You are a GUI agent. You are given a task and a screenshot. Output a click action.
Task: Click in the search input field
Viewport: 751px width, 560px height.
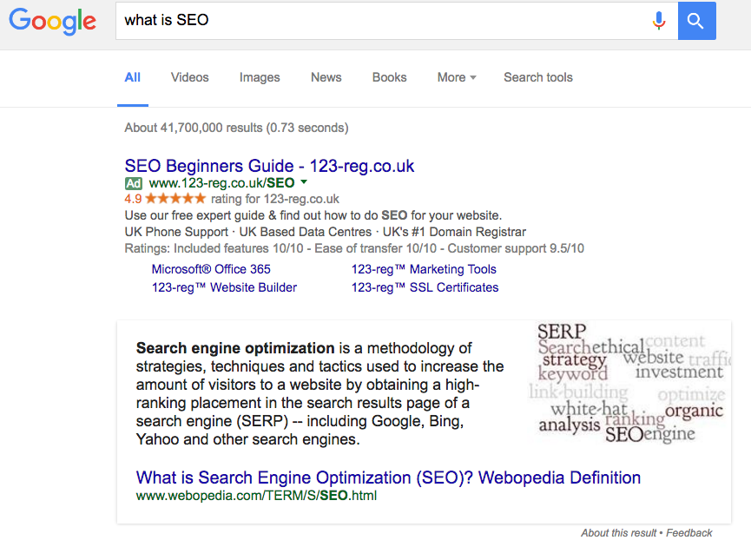tap(382, 21)
